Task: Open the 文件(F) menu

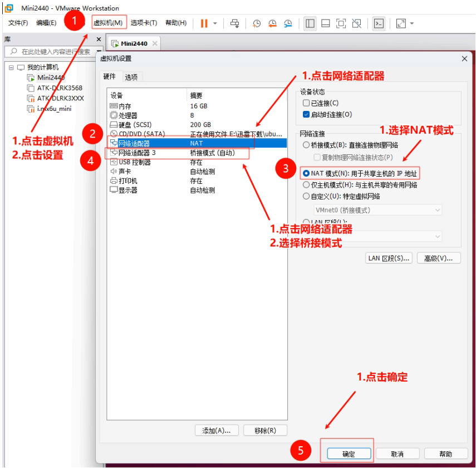Action: (x=18, y=23)
